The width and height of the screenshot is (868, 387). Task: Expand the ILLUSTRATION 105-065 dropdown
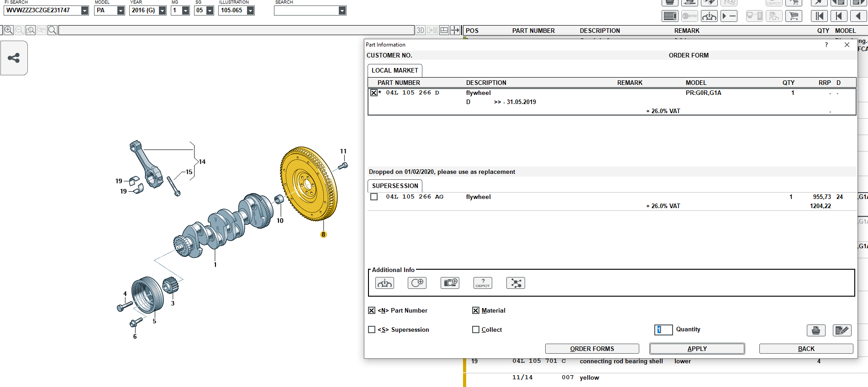coord(250,10)
